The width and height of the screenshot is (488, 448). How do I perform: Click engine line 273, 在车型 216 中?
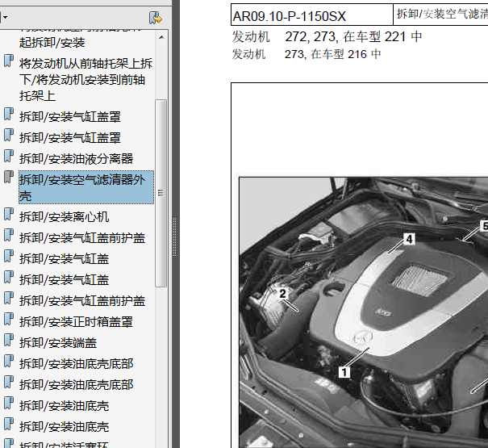coord(332,54)
